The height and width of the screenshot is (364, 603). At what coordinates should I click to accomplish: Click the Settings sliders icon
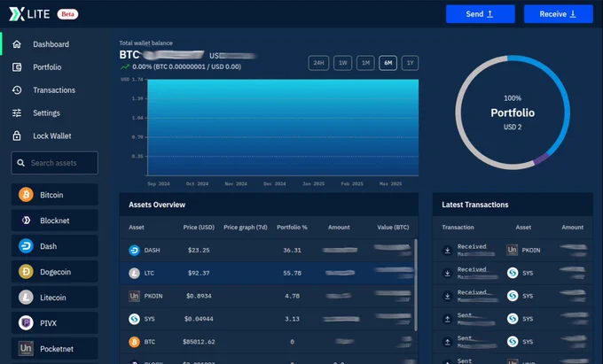coord(17,112)
